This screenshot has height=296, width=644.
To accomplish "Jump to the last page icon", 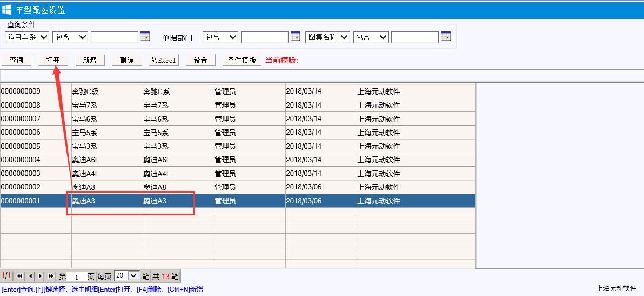I will [x=51, y=276].
